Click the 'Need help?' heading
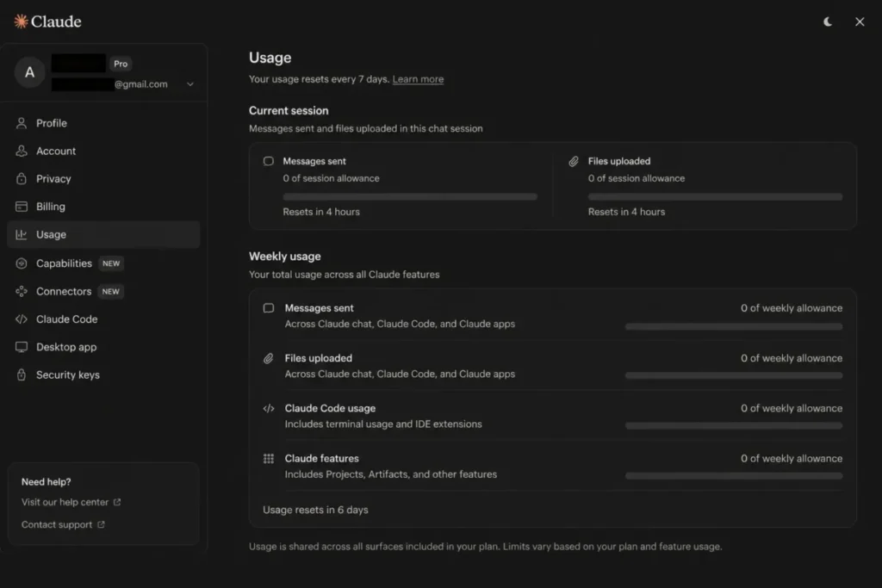 click(47, 482)
